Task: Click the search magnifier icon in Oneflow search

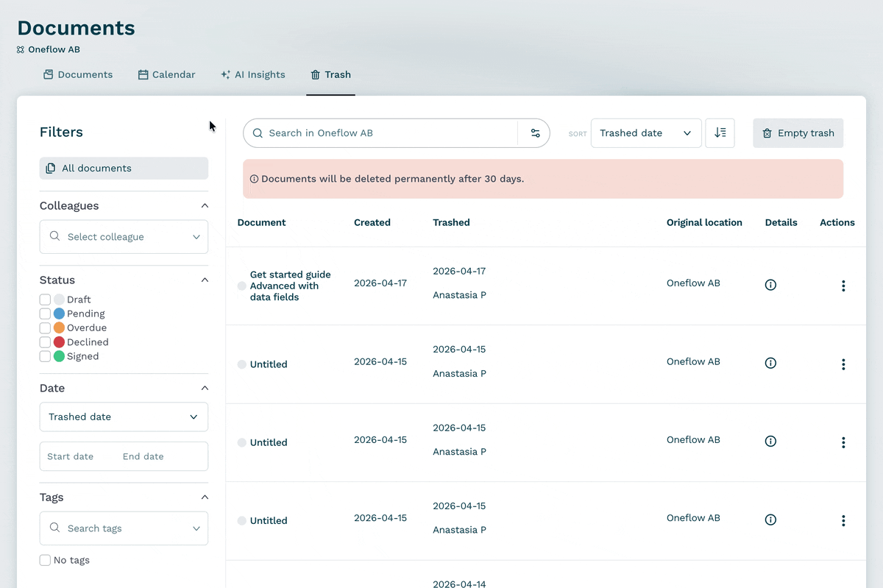Action: (258, 133)
